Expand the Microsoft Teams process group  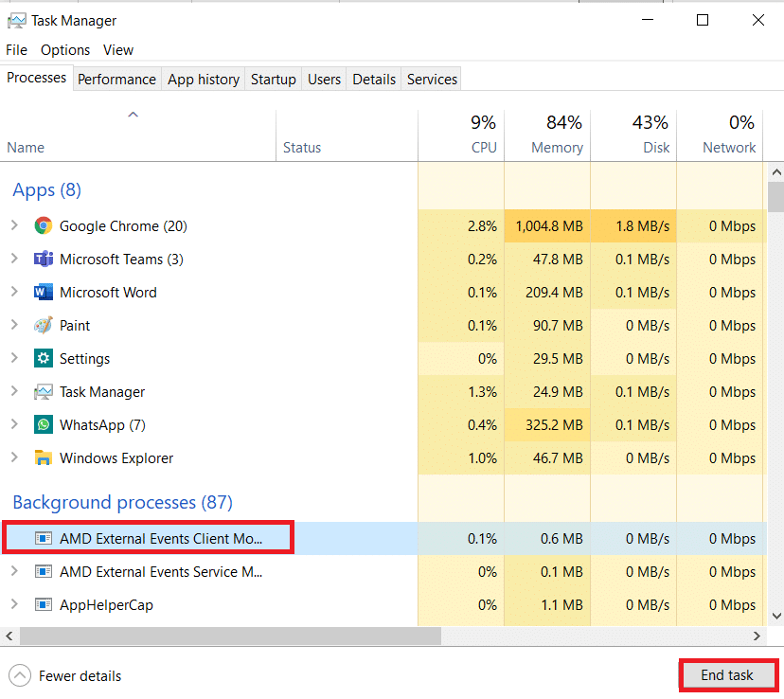pos(14,259)
